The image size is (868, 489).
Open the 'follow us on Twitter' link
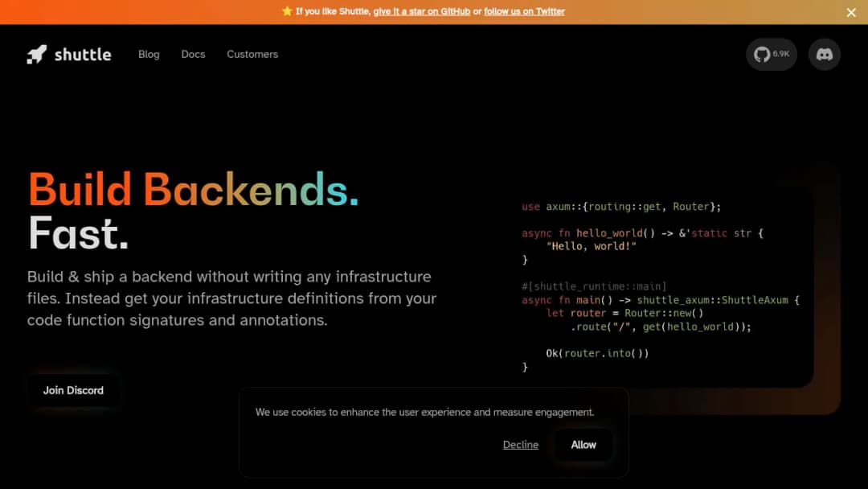524,11
